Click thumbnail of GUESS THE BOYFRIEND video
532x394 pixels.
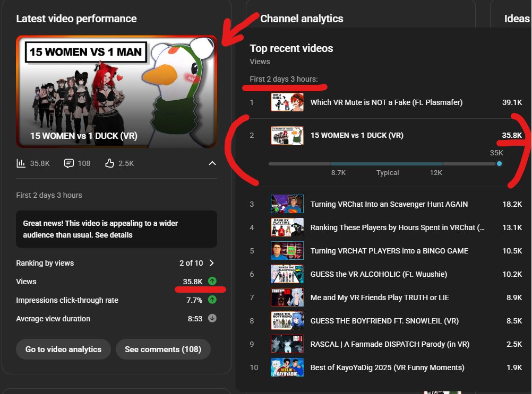(x=287, y=321)
